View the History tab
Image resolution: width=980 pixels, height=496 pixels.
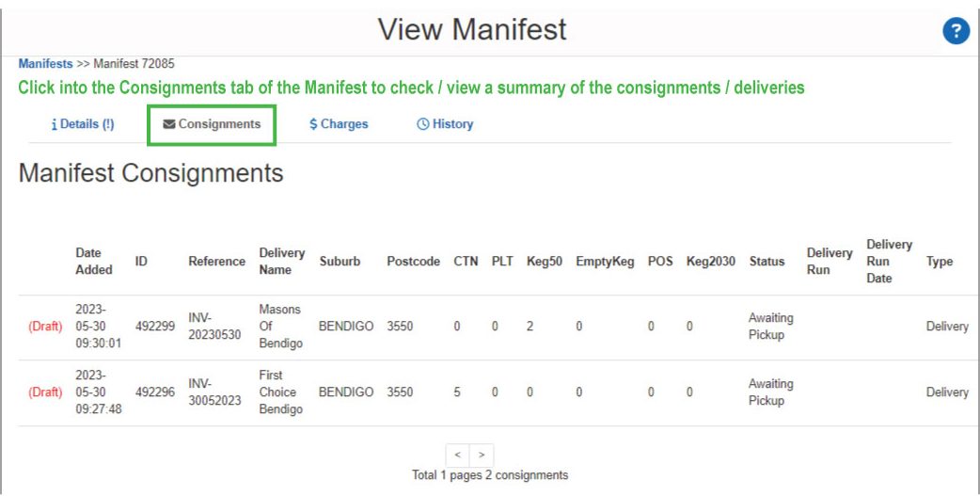point(445,124)
